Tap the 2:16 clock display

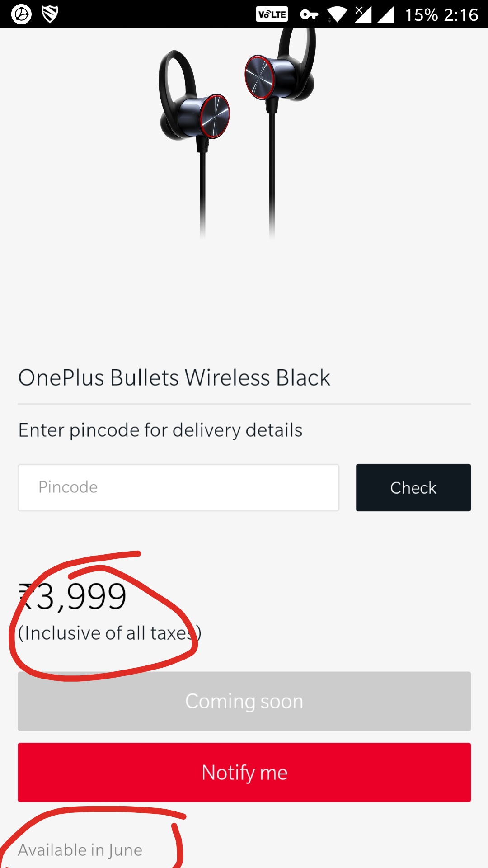(461, 15)
